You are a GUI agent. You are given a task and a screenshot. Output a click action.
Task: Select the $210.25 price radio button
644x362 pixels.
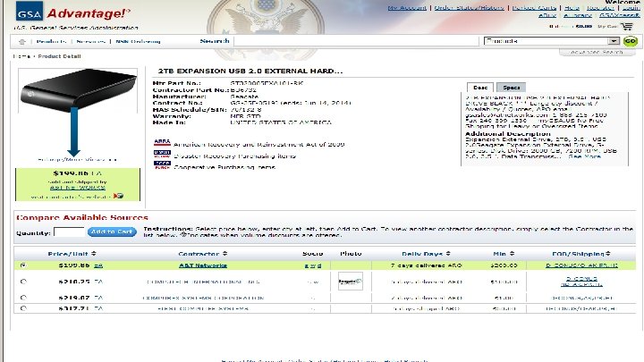click(23, 282)
